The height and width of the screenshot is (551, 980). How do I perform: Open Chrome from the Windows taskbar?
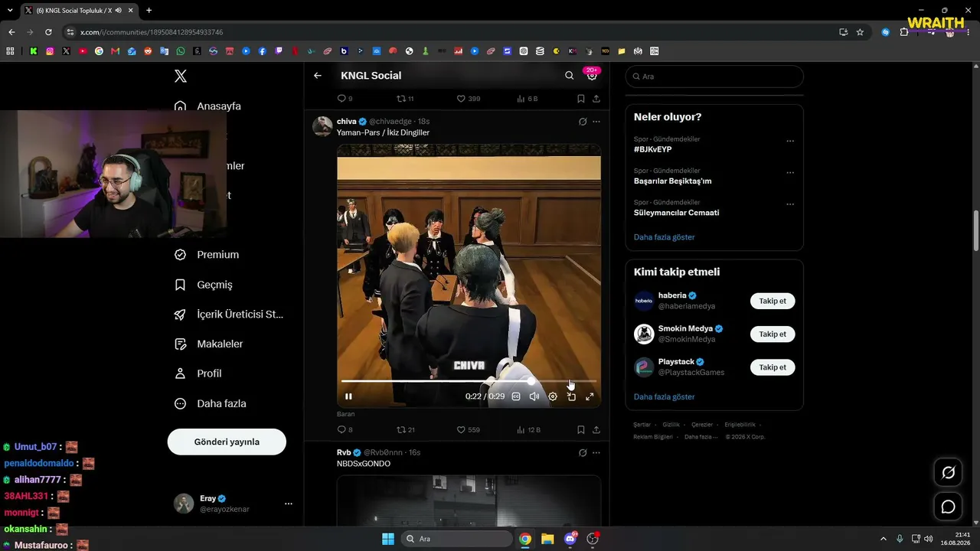click(525, 539)
